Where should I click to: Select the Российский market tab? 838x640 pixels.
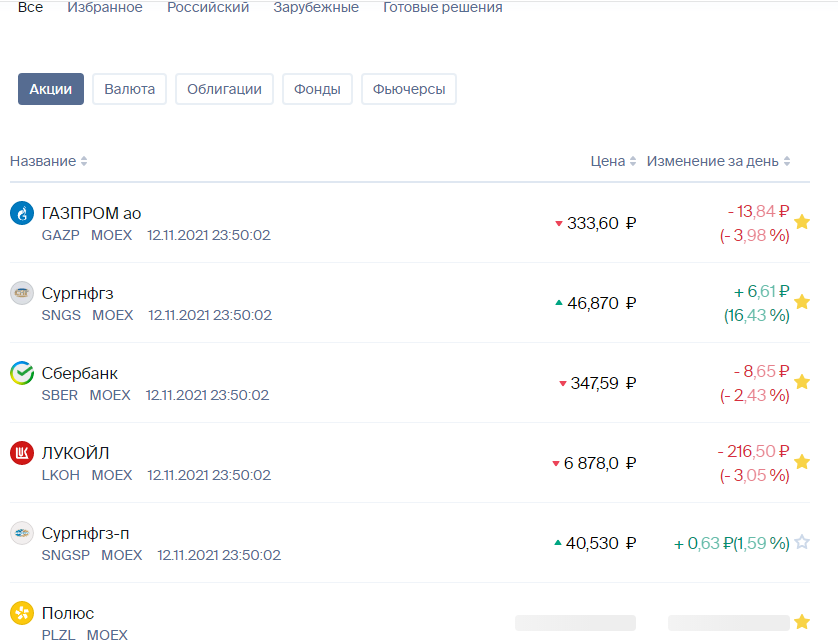tap(208, 7)
